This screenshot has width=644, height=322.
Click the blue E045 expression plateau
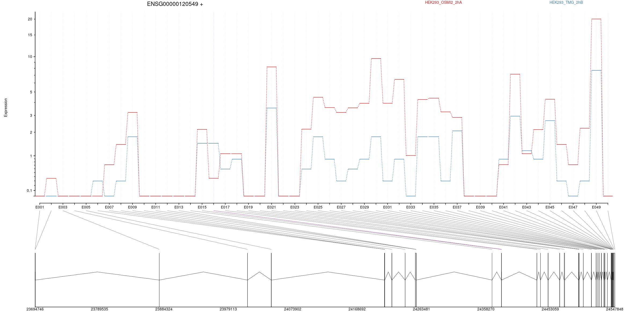point(550,120)
